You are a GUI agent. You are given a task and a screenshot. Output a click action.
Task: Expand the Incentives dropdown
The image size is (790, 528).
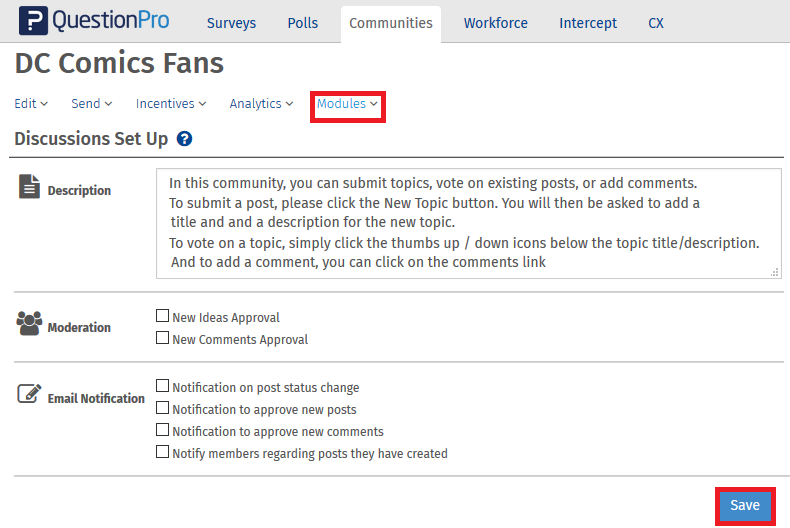(171, 104)
